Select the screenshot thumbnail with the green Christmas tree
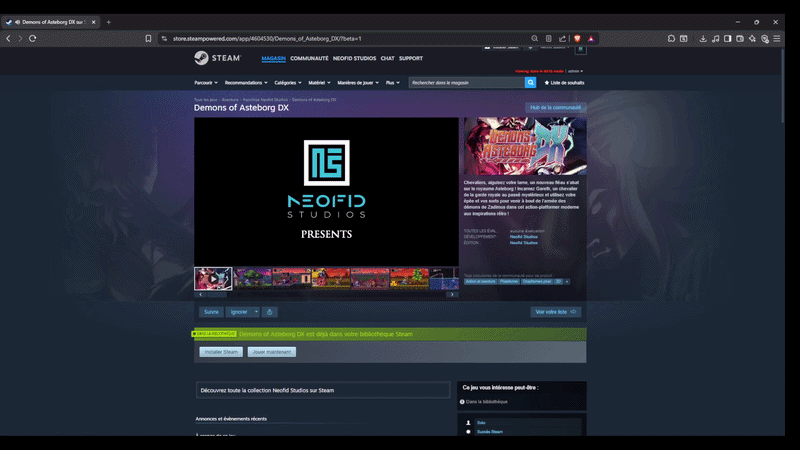Viewport: 800px width, 450px height. (x=409, y=279)
